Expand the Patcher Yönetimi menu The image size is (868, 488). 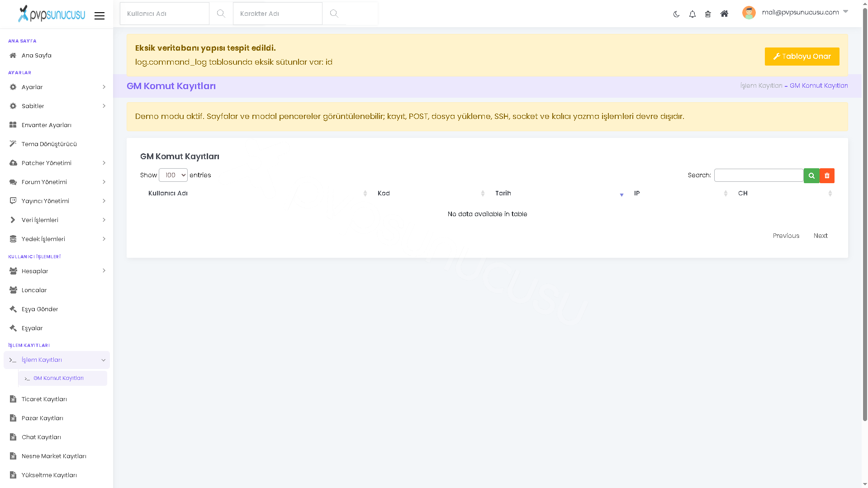[57, 163]
